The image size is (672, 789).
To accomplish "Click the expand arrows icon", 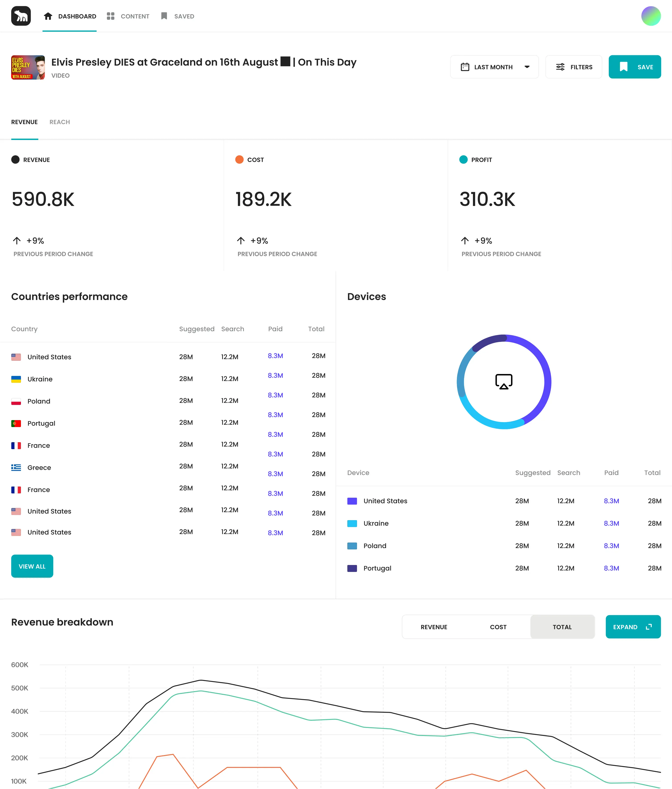I will pyautogui.click(x=649, y=627).
